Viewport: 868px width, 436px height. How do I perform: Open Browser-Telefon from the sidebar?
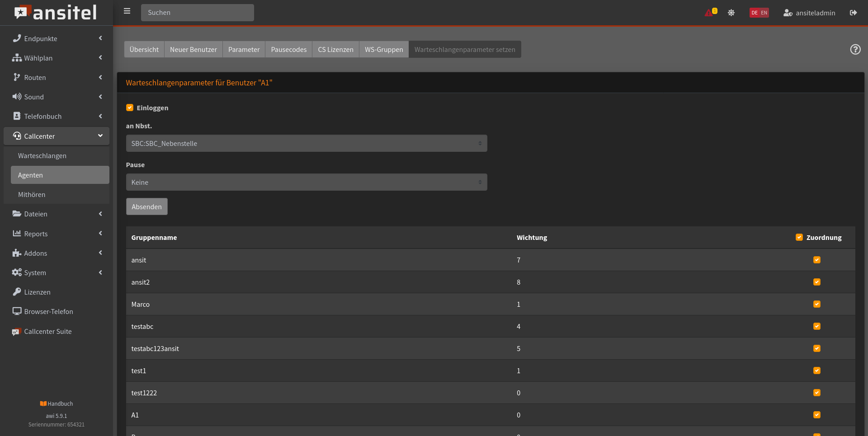(x=48, y=311)
